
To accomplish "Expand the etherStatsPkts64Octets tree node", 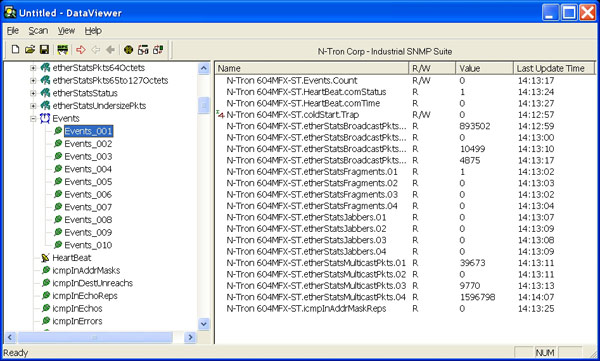I will (33, 68).
